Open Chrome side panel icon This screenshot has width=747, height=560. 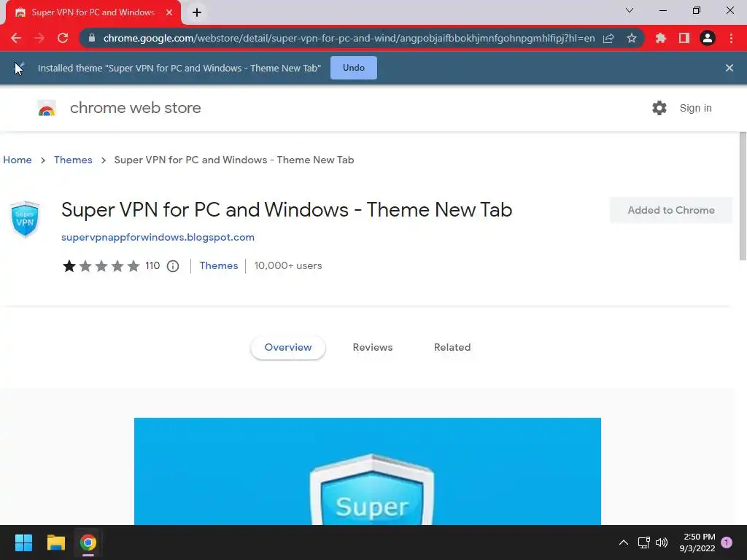tap(684, 38)
